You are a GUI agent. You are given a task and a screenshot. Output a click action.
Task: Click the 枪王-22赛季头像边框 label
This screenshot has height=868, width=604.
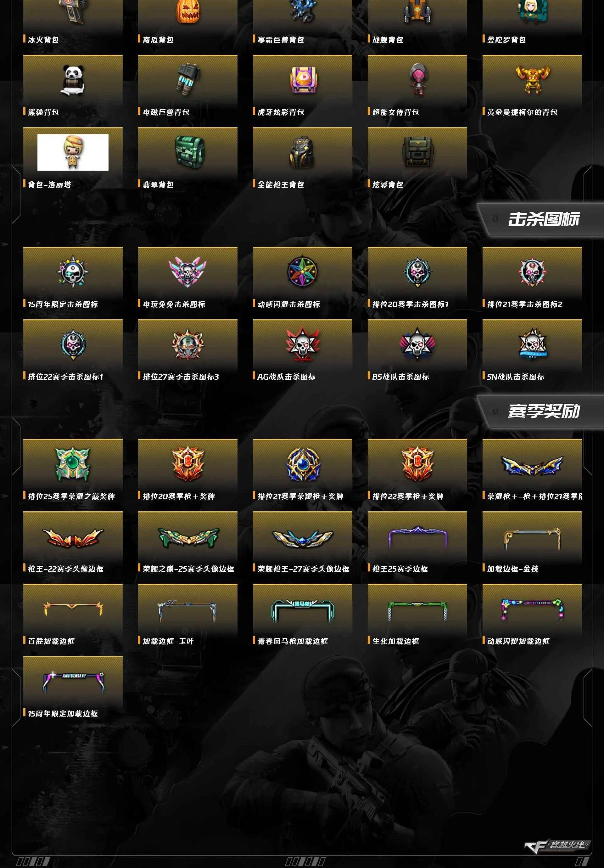[x=66, y=569]
